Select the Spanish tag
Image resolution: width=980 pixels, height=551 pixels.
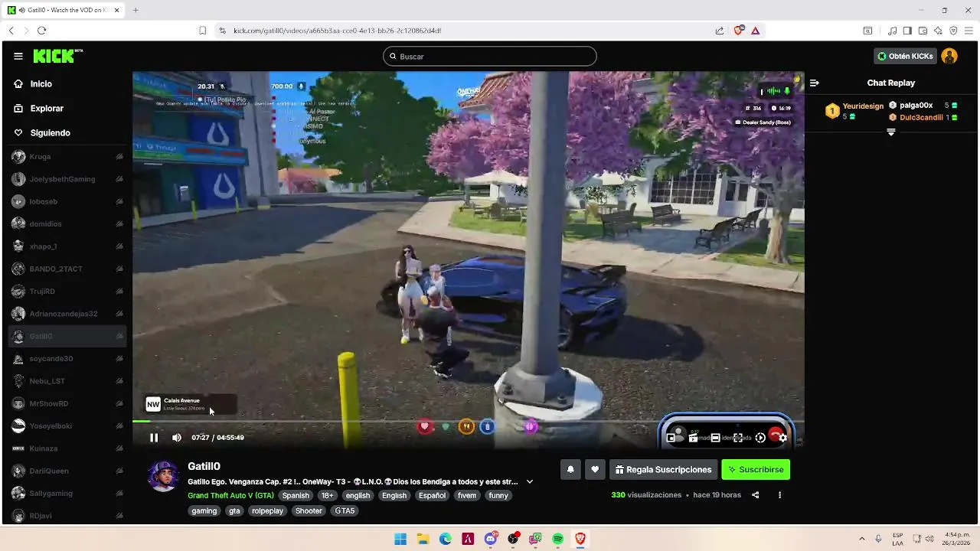(296, 496)
